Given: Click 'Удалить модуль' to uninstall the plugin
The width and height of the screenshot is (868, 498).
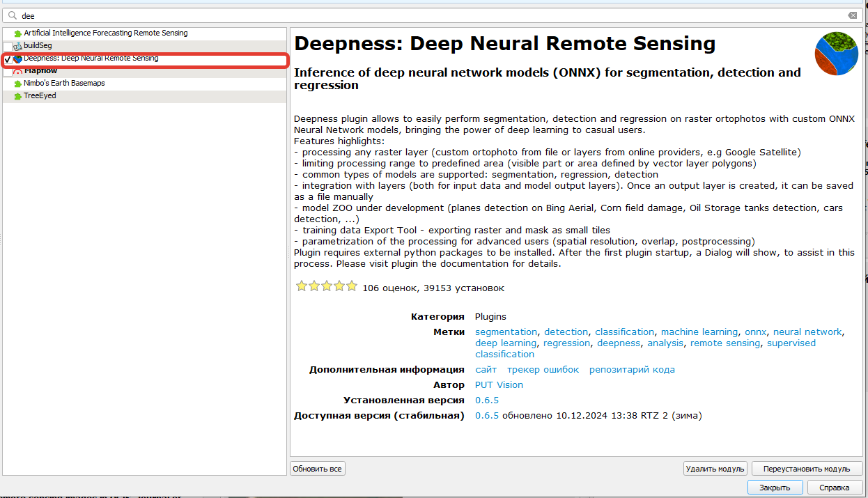Looking at the screenshot, I should [x=715, y=469].
